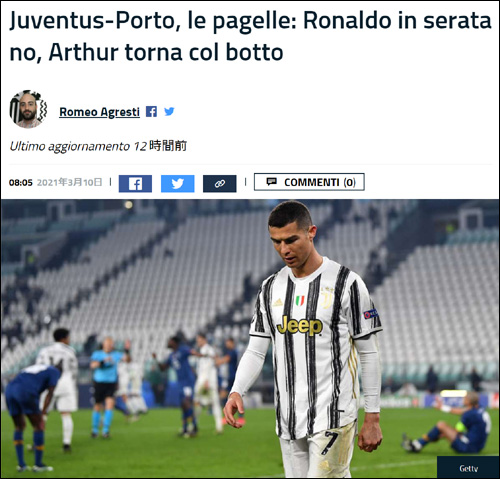This screenshot has height=479, width=500.
Task: Click the 08:05 publication time
Action: tap(21, 183)
